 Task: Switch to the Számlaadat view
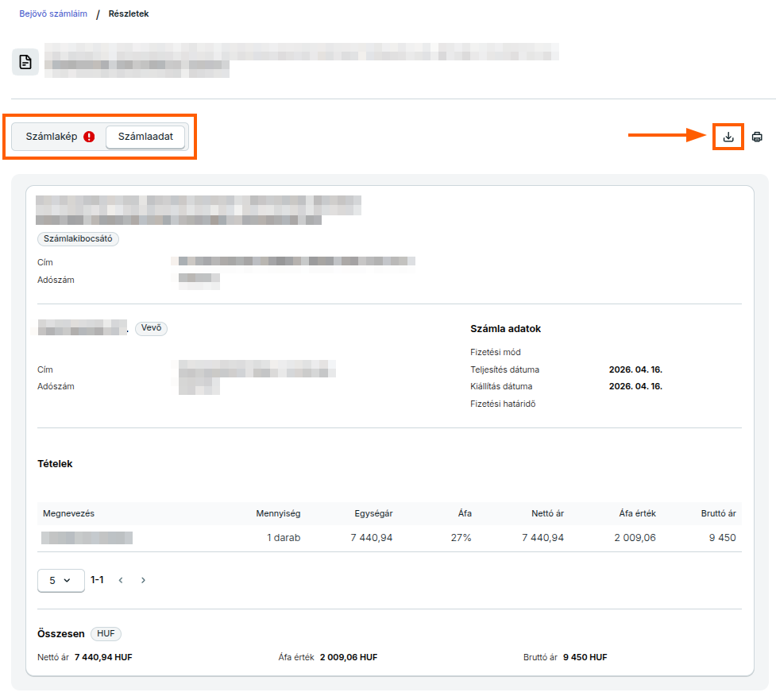[x=145, y=137]
